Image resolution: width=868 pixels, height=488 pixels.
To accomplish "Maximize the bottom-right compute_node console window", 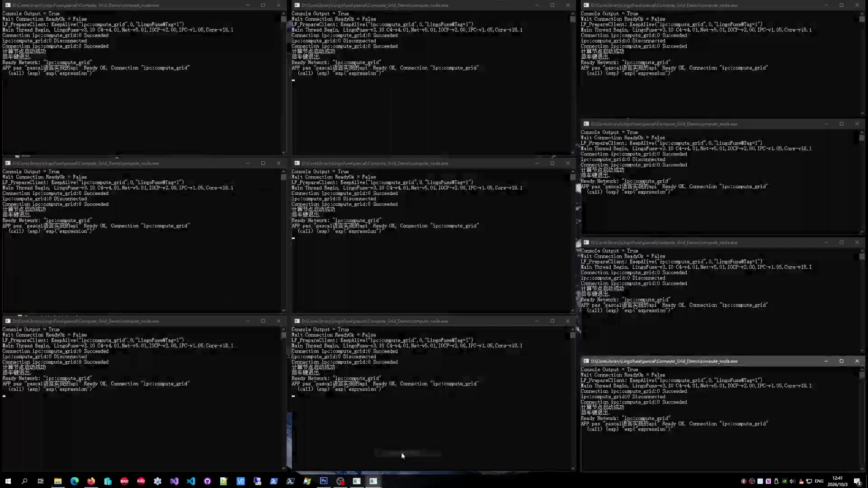I will (841, 361).
